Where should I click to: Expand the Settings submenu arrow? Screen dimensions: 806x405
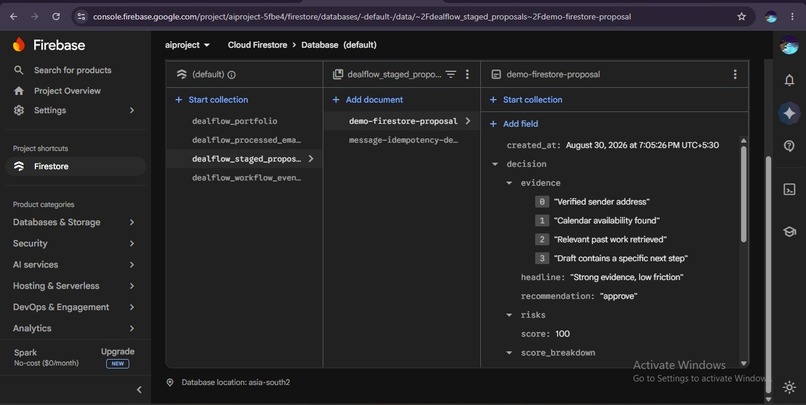[x=132, y=110]
